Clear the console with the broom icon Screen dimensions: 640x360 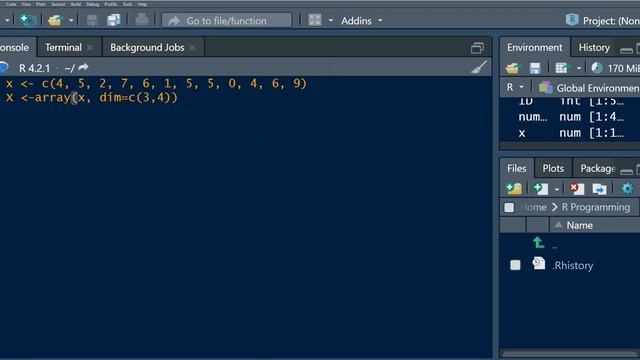coord(479,67)
